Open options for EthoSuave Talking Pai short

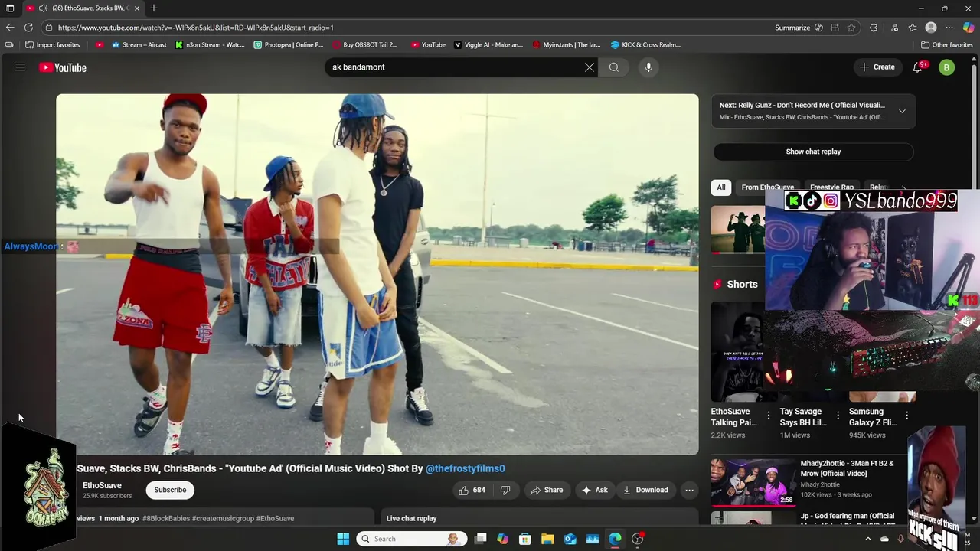(769, 416)
